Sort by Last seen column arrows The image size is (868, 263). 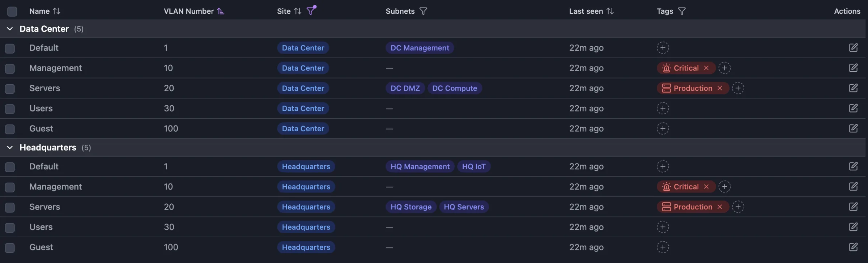click(610, 11)
